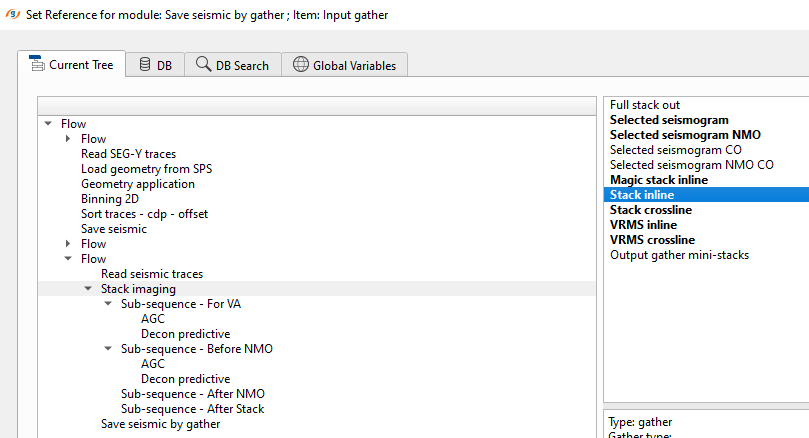
Task: Choose Magic stack inline from list
Action: coord(658,180)
